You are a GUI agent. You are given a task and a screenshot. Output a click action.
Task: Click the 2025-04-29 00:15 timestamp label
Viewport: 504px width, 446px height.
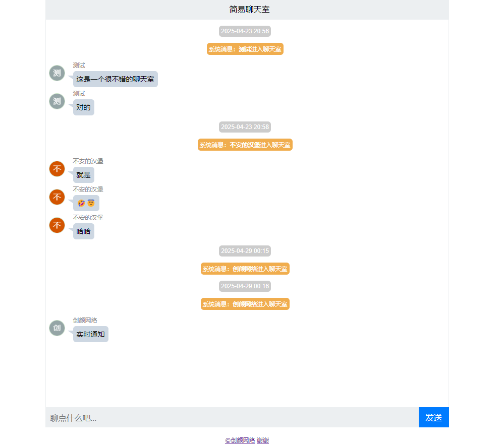click(x=245, y=251)
